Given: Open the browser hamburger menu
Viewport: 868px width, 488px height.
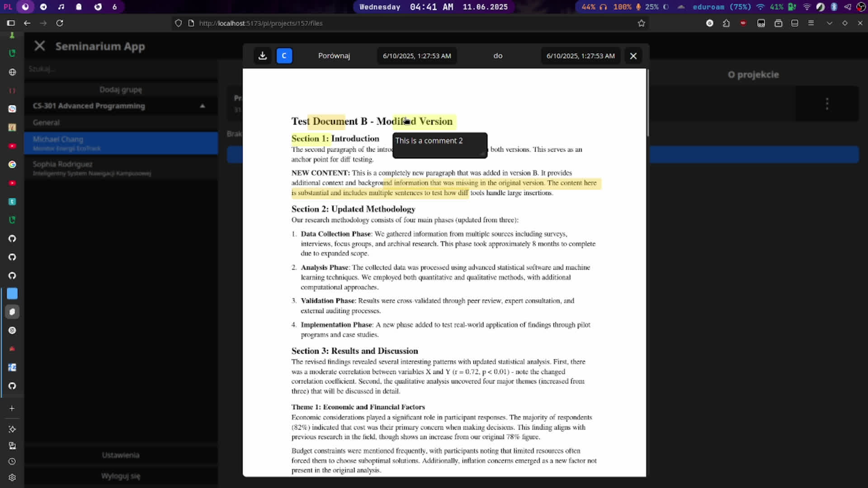Looking at the screenshot, I should coord(811,23).
